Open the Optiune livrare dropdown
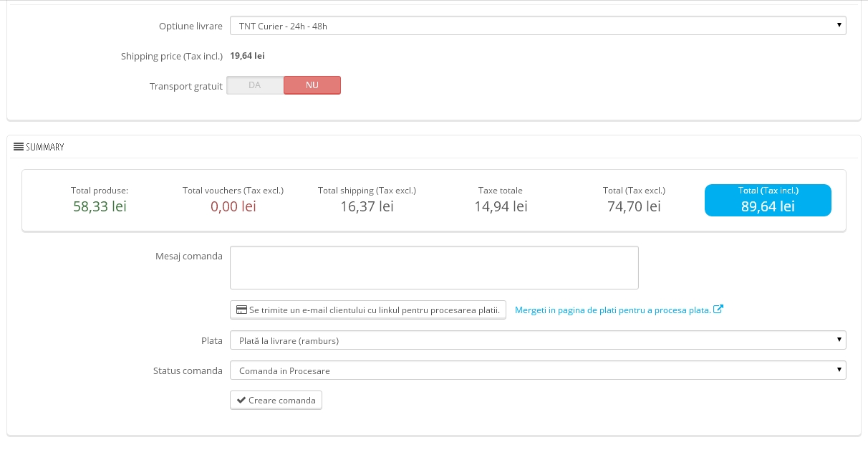The width and height of the screenshot is (868, 455). pyautogui.click(x=537, y=26)
